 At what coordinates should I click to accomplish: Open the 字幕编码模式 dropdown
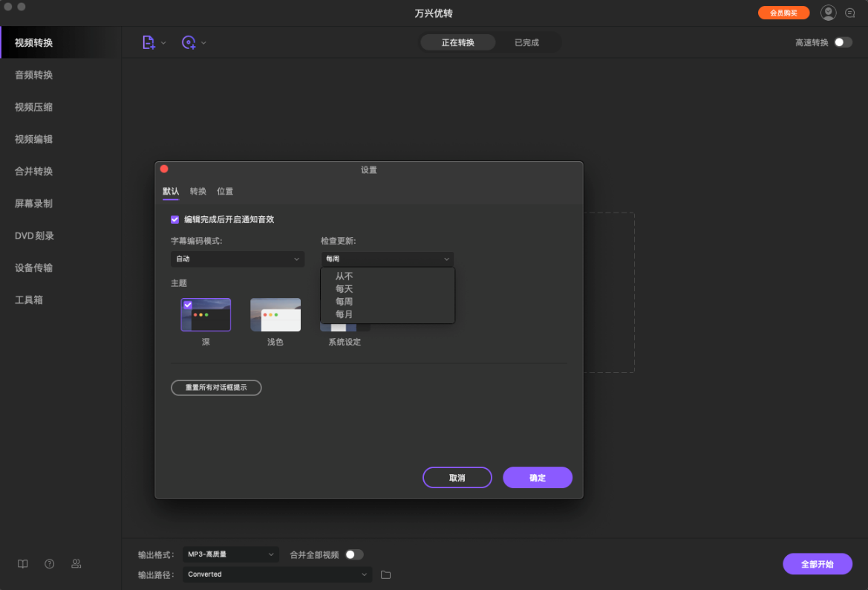click(x=237, y=259)
